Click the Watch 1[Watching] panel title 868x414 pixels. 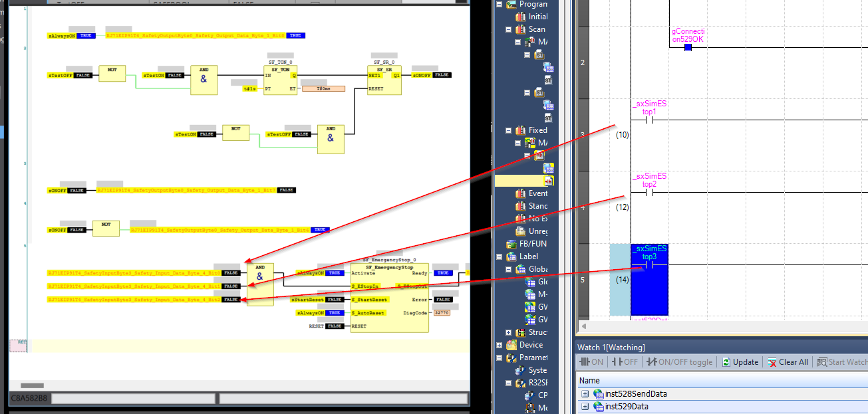point(611,348)
